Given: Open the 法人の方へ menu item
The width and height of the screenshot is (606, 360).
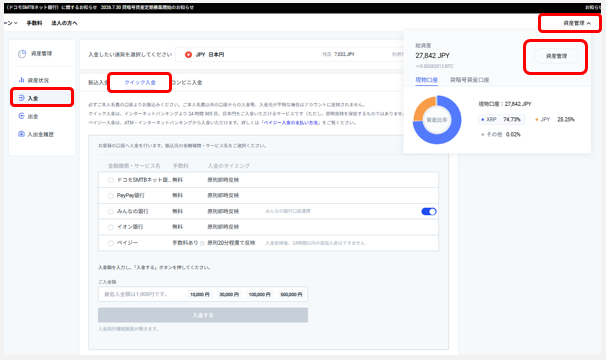Looking at the screenshot, I should pos(64,23).
